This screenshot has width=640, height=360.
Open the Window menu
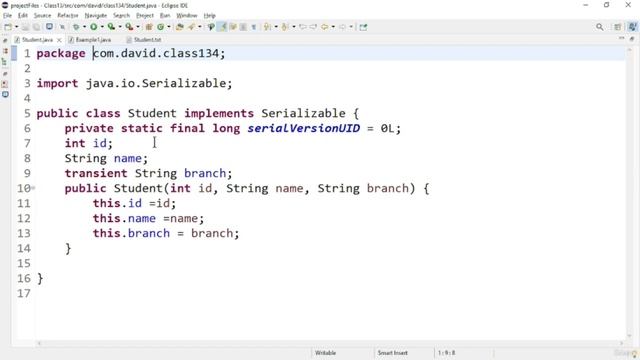click(x=187, y=16)
